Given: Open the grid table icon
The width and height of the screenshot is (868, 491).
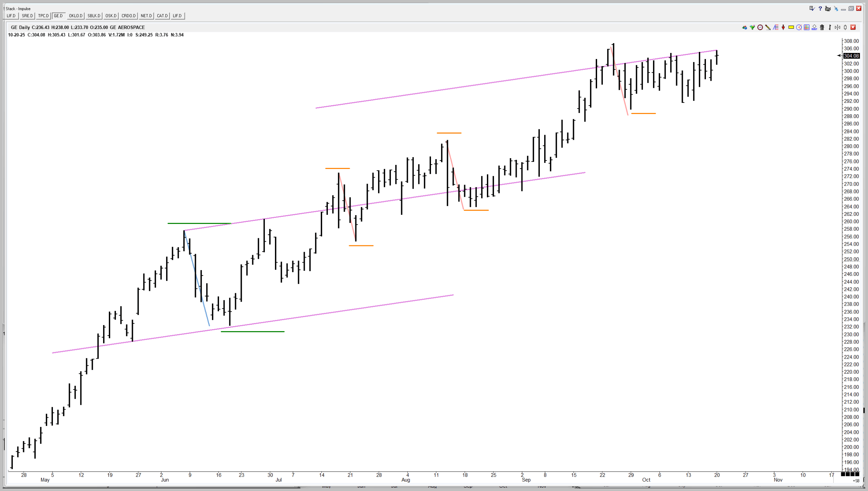Looking at the screenshot, I should 807,27.
